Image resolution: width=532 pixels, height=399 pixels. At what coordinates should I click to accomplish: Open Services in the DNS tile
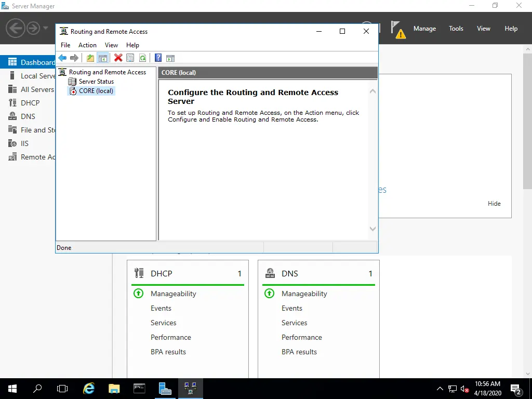click(x=295, y=323)
